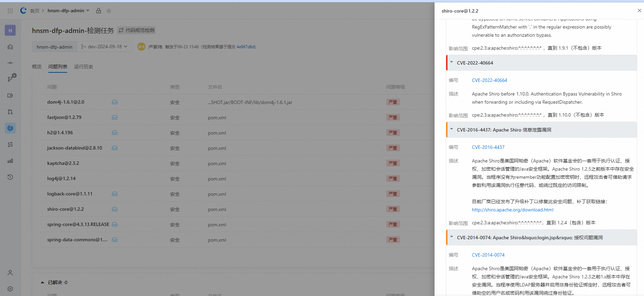Click the 严重 badge in kaptcha row
Viewport: 644px width, 296px height.
[393, 163]
